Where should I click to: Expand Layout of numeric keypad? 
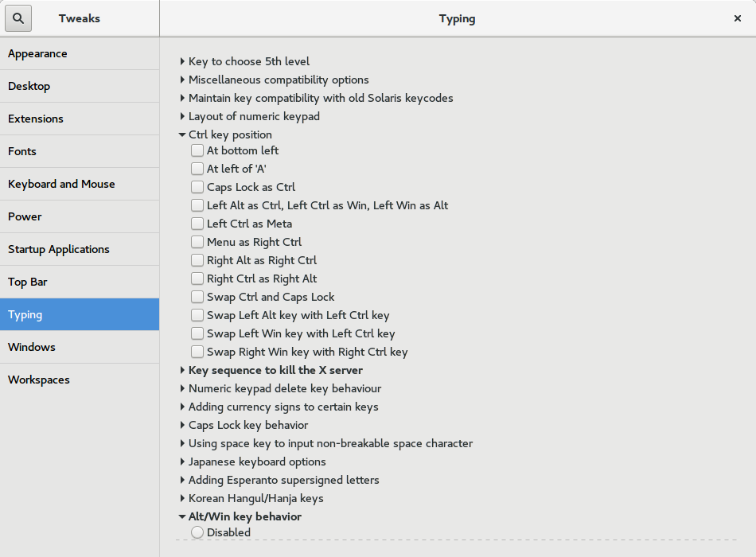(x=182, y=116)
